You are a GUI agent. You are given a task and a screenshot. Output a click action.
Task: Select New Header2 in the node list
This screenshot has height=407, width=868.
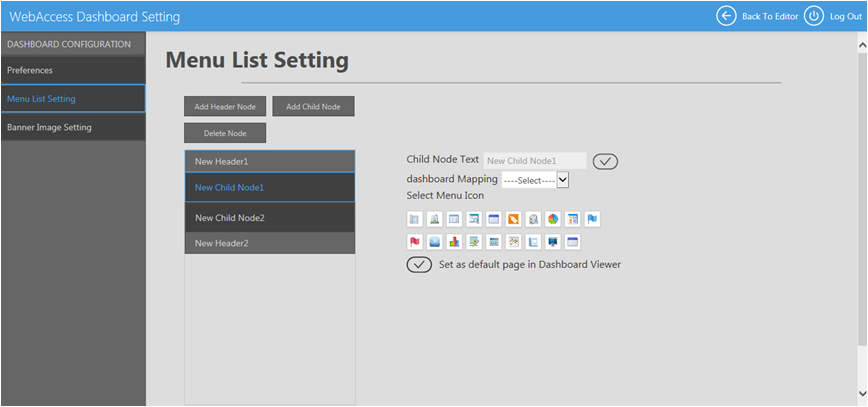(x=270, y=243)
